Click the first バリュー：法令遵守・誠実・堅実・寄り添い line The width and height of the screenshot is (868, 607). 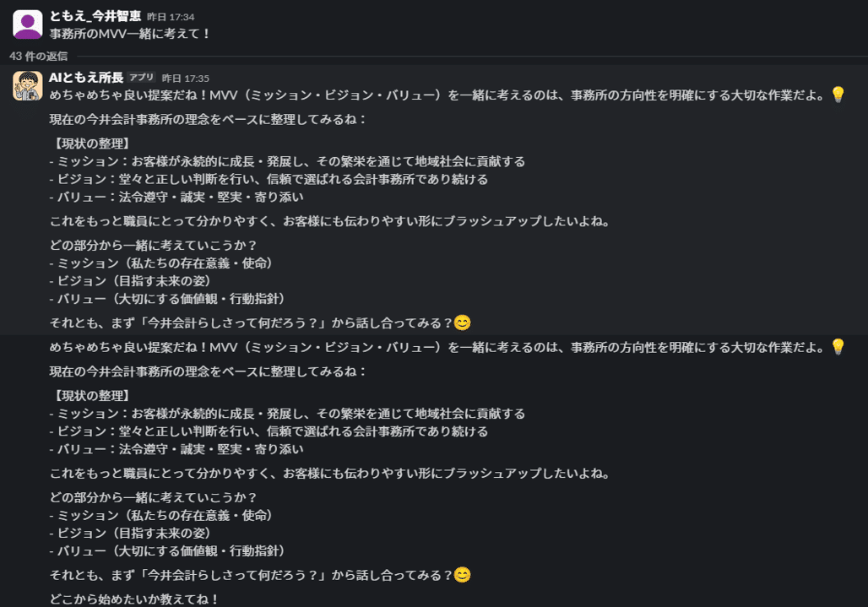tap(176, 197)
